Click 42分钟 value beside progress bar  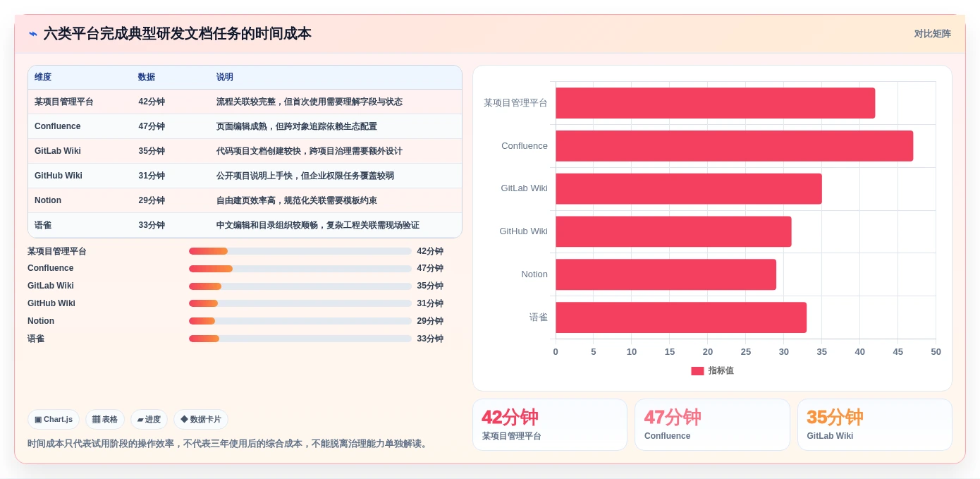point(430,251)
